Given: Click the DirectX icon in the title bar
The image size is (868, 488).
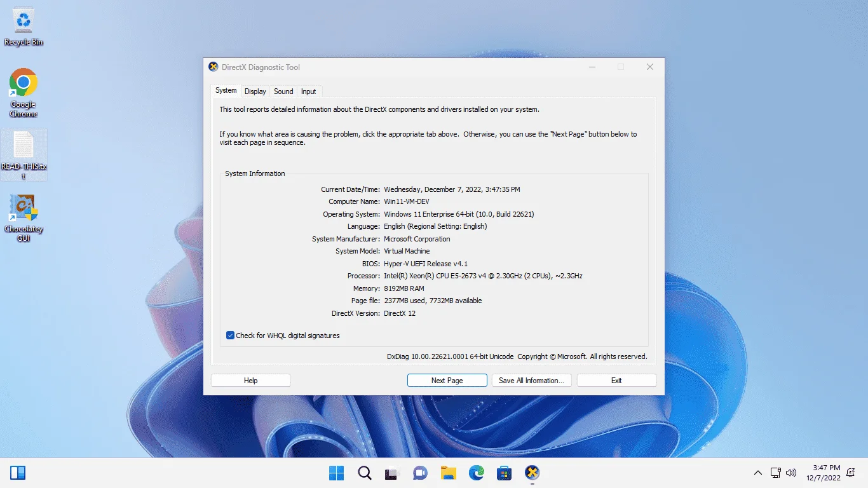Looking at the screenshot, I should (x=214, y=67).
